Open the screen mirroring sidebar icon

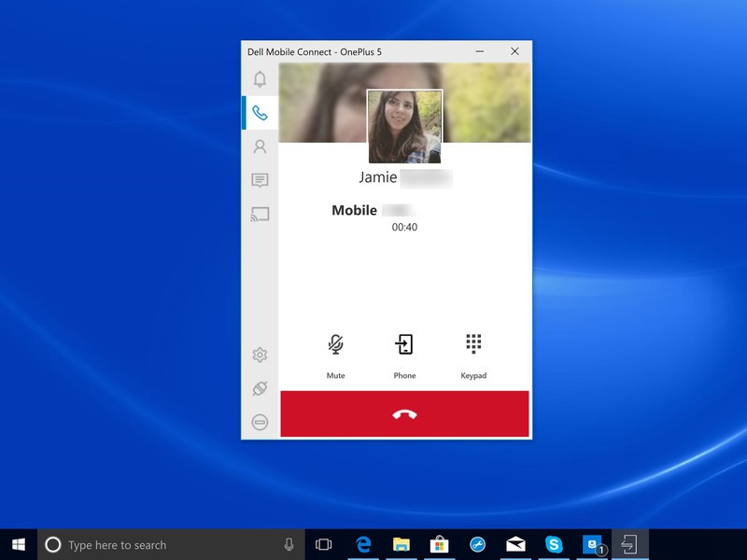coord(260,215)
